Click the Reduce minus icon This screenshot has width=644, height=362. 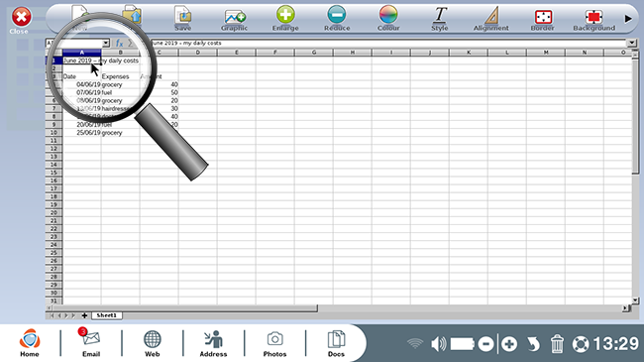pos(337,19)
